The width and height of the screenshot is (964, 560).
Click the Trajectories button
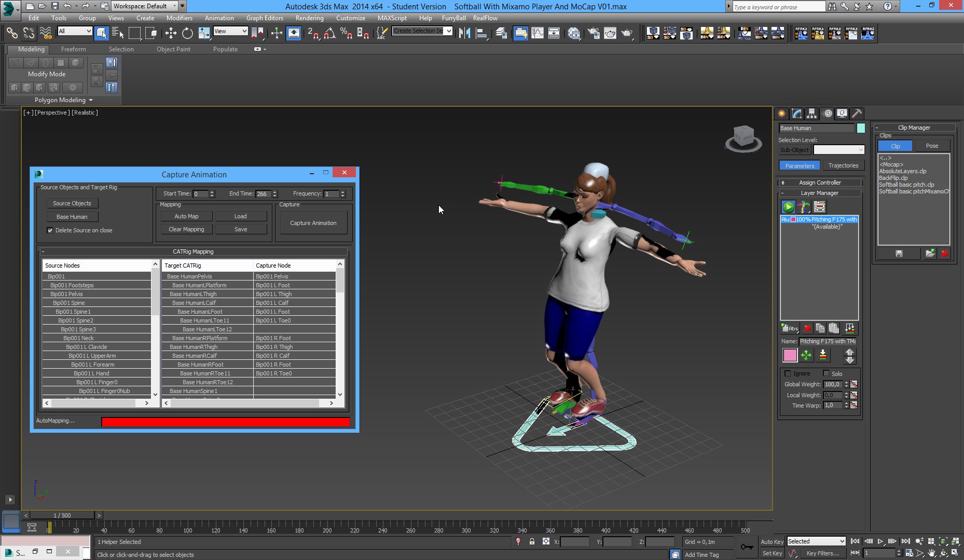pyautogui.click(x=843, y=165)
